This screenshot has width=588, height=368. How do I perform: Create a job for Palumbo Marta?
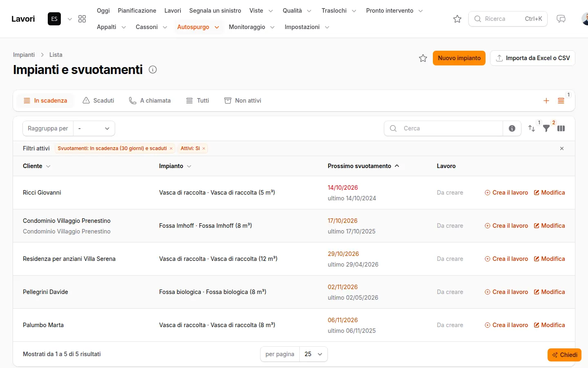(x=506, y=325)
